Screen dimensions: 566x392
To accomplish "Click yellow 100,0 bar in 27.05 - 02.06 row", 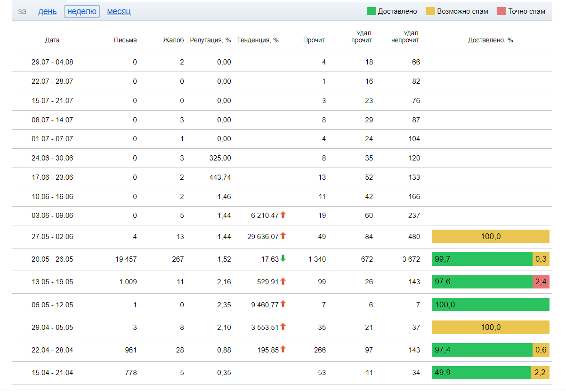I will pyautogui.click(x=491, y=237).
